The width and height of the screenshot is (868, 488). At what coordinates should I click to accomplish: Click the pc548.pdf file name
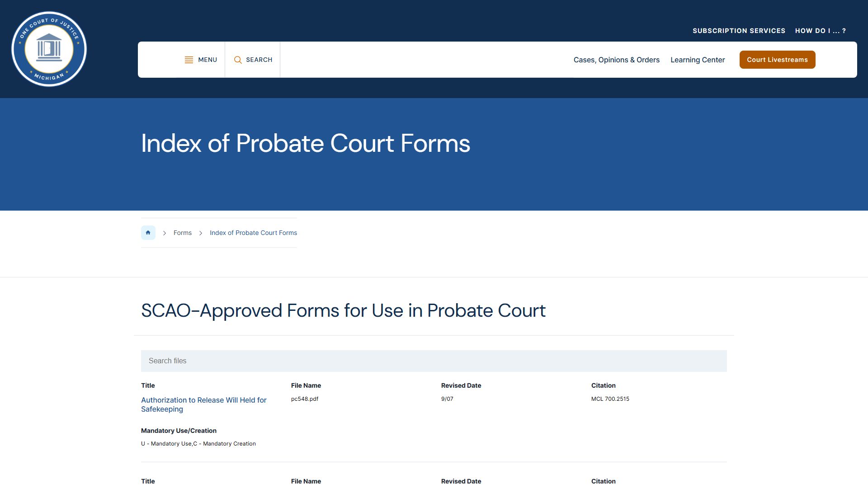tap(305, 399)
